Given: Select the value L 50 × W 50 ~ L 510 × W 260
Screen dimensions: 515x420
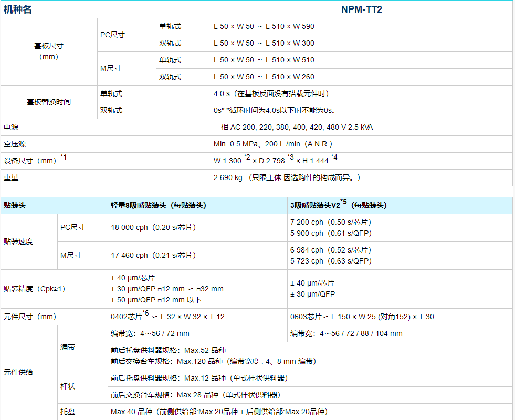Looking at the screenshot, I should point(264,77).
